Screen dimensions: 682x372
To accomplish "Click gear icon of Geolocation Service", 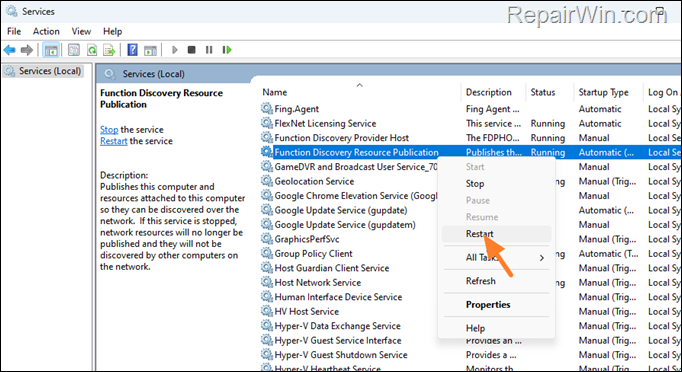I will coord(266,181).
